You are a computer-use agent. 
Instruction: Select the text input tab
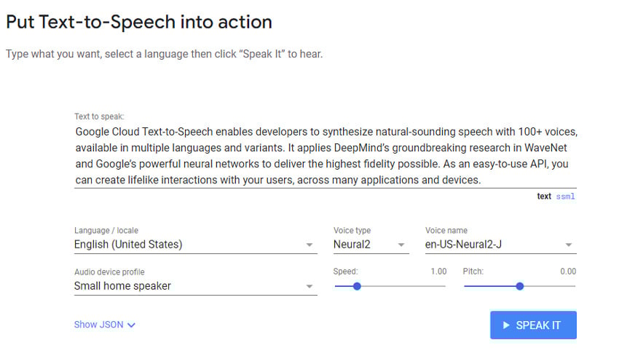pos(544,197)
